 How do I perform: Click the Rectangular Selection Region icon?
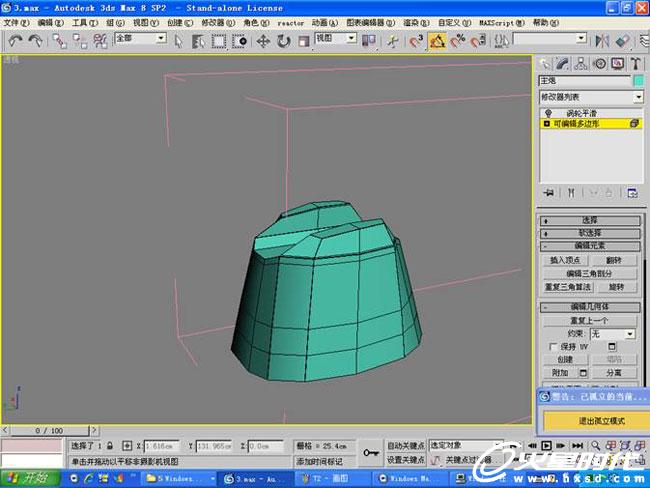(x=219, y=41)
